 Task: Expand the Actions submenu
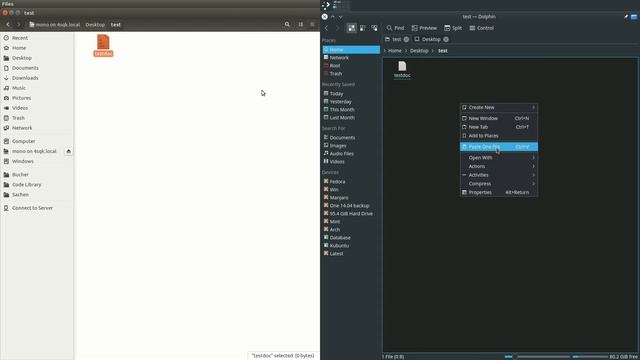498,166
